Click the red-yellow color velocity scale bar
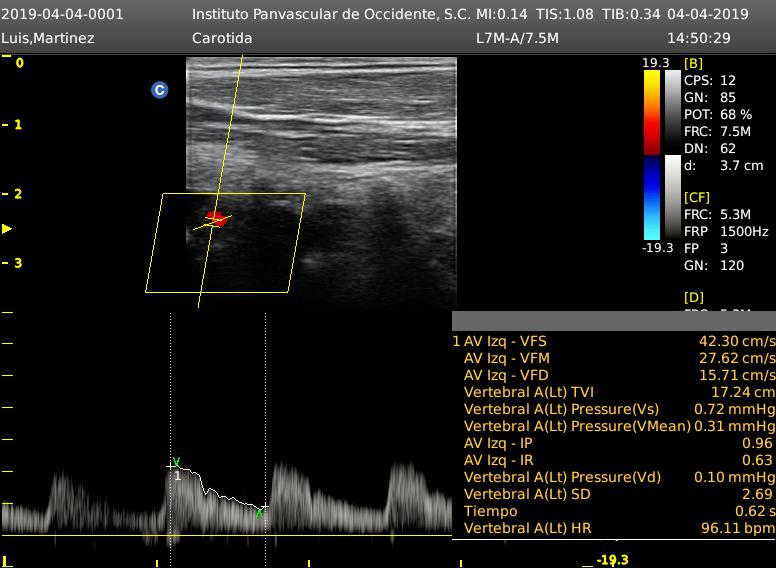776x568 pixels. [652, 113]
